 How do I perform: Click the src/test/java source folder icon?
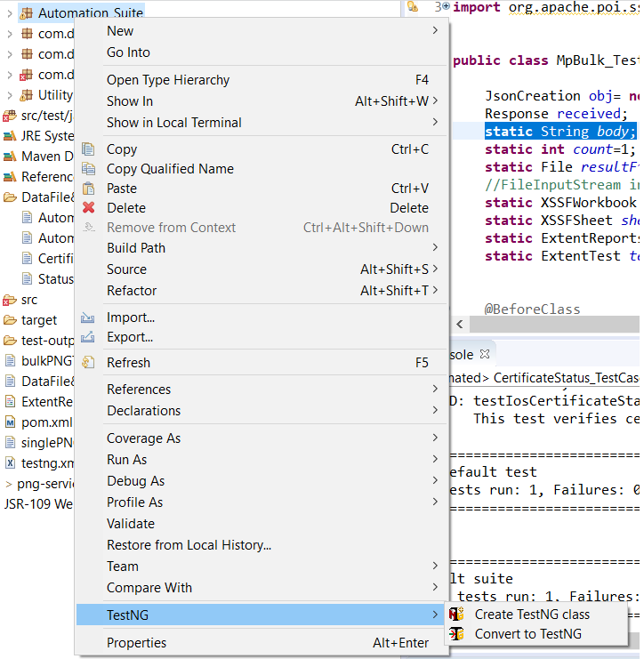(10, 116)
